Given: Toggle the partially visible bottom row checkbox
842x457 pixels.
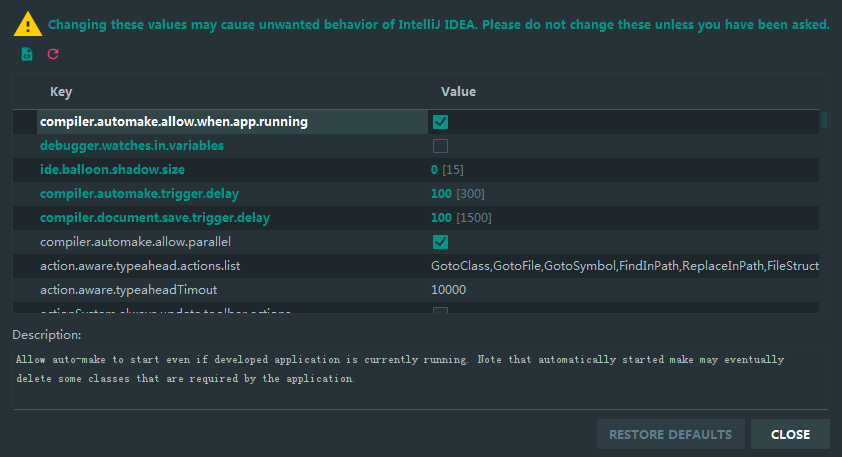Looking at the screenshot, I should (440, 310).
